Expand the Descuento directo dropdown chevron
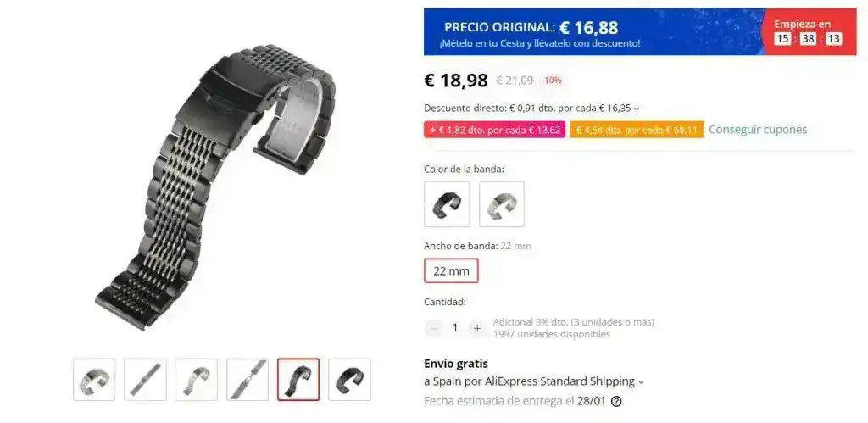 click(636, 109)
